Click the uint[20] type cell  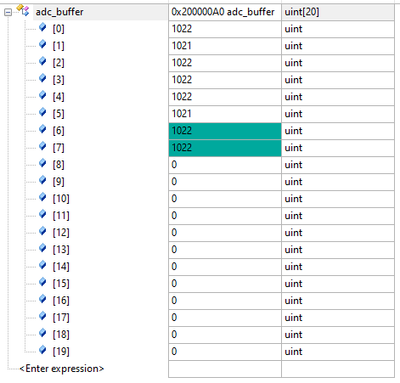[x=338, y=12]
